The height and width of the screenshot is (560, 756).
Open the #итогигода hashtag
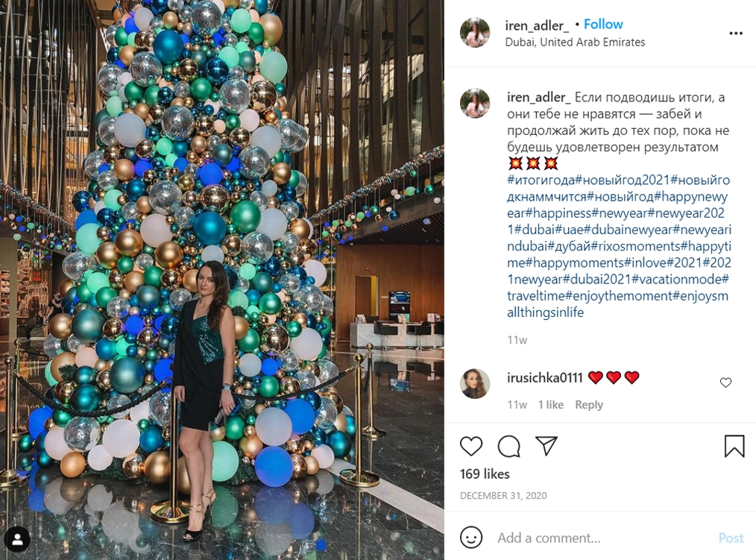click(x=541, y=180)
